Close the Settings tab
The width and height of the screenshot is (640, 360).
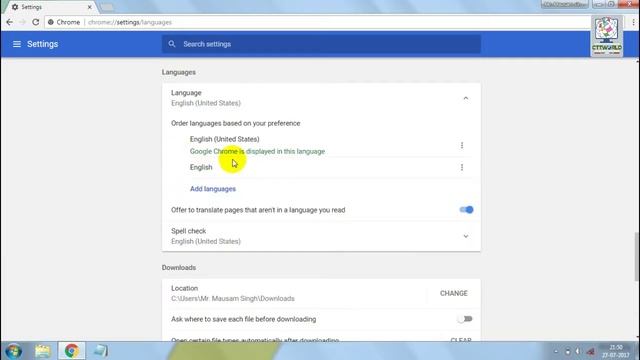pos(89,7)
